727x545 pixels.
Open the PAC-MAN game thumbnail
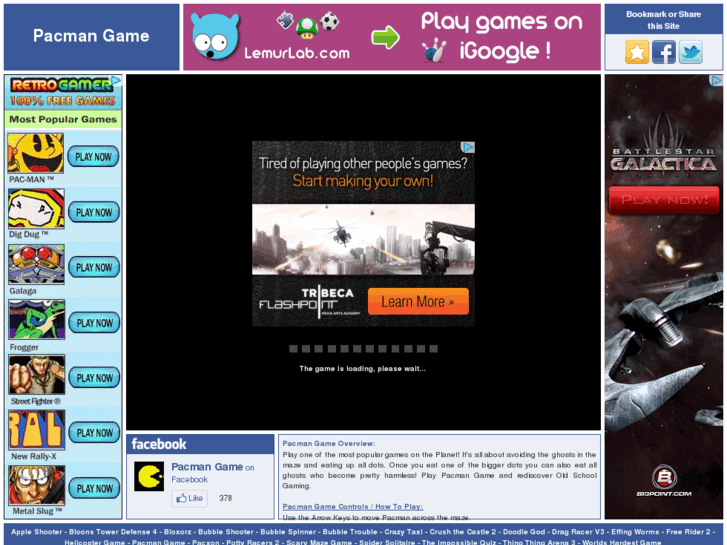36,154
